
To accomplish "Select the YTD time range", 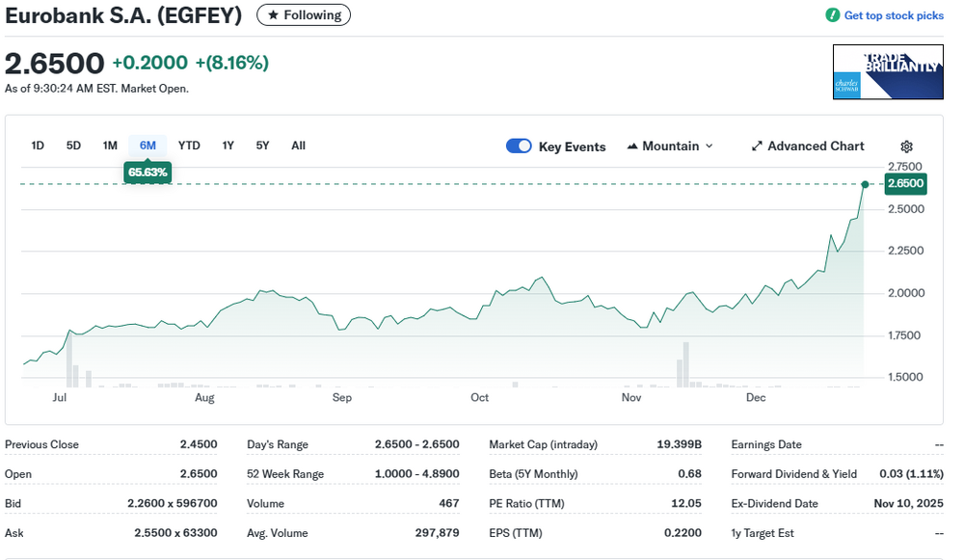I will [189, 146].
